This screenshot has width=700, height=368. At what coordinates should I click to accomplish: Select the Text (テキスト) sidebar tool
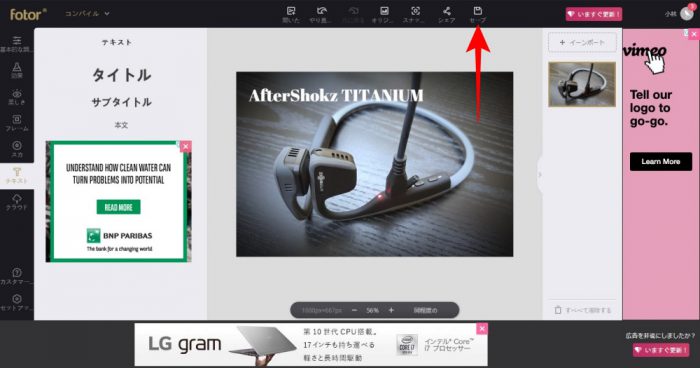tap(17, 176)
